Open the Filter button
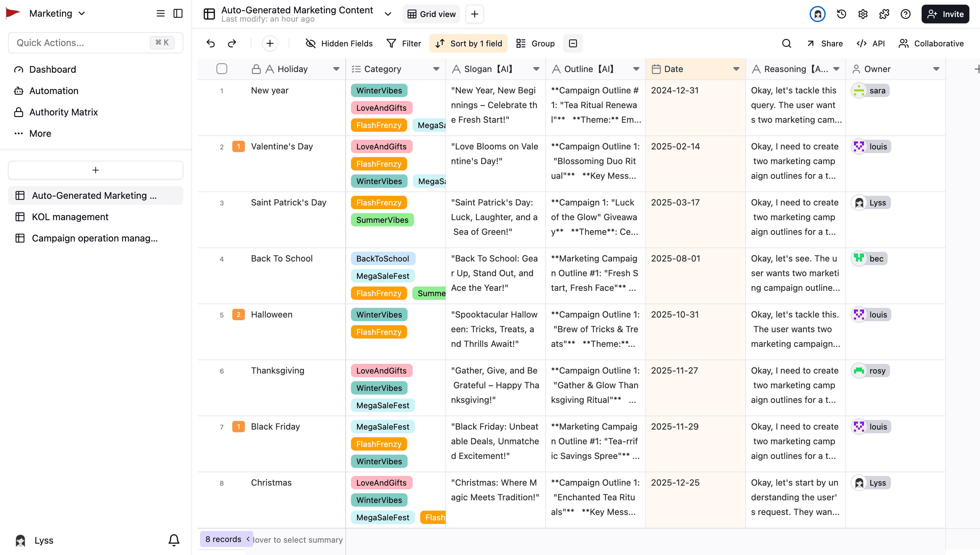Image resolution: width=980 pixels, height=555 pixels. (x=403, y=43)
